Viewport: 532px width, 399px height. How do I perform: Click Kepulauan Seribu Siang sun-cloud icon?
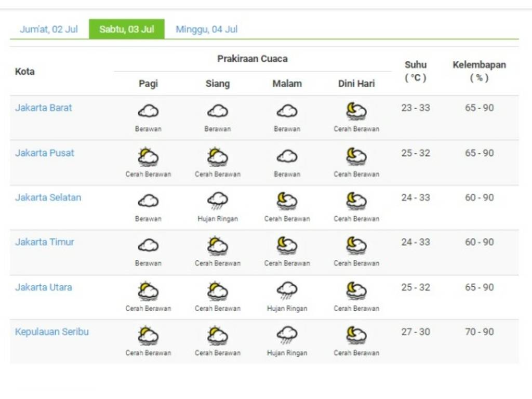(218, 336)
